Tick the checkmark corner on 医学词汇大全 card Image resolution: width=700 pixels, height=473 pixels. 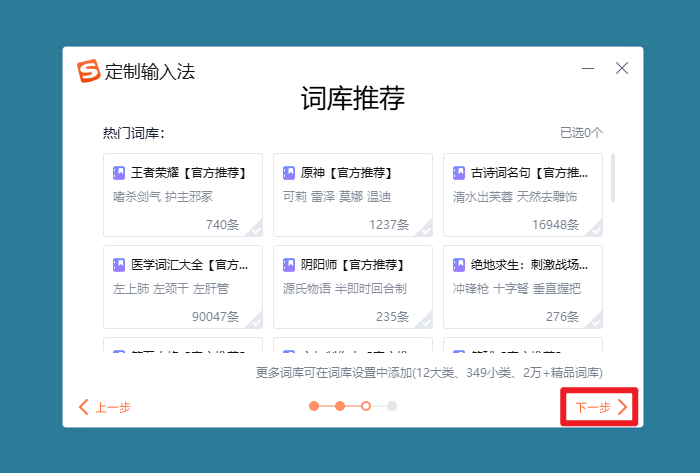click(255, 321)
